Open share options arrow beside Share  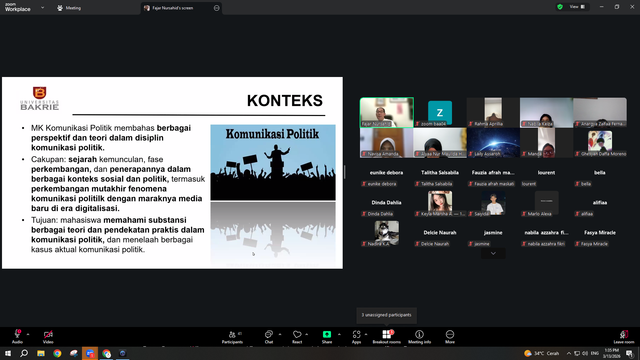[x=339, y=334]
